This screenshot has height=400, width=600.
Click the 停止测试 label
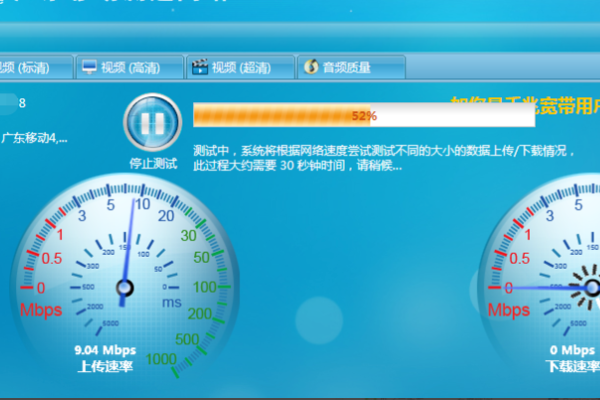pos(153,163)
